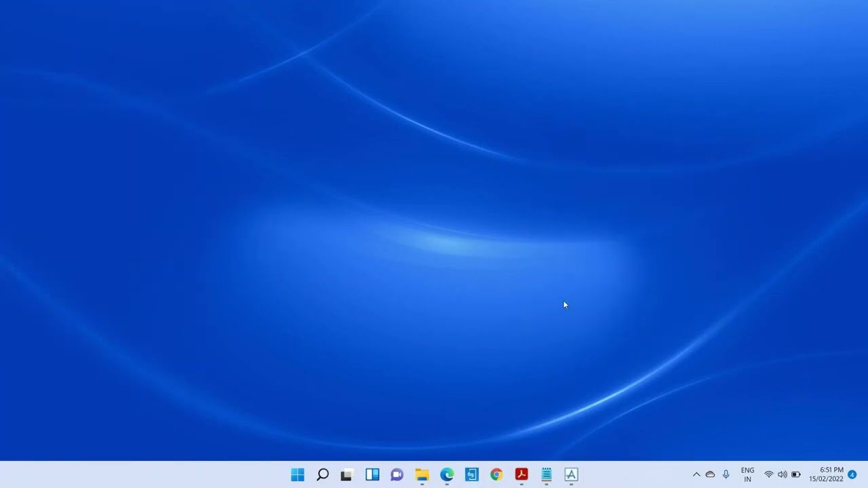Open the clock and calendar flyout

(826, 474)
